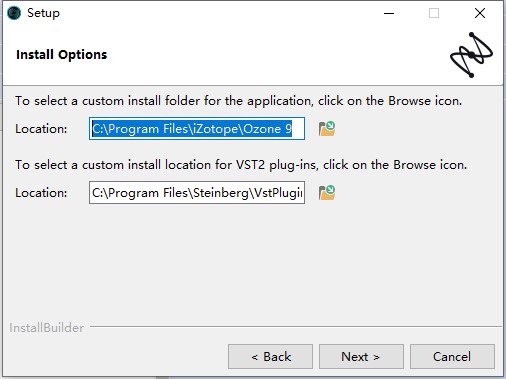The image size is (506, 379).
Task: Click the custom install folder instruction text
Action: [239, 101]
